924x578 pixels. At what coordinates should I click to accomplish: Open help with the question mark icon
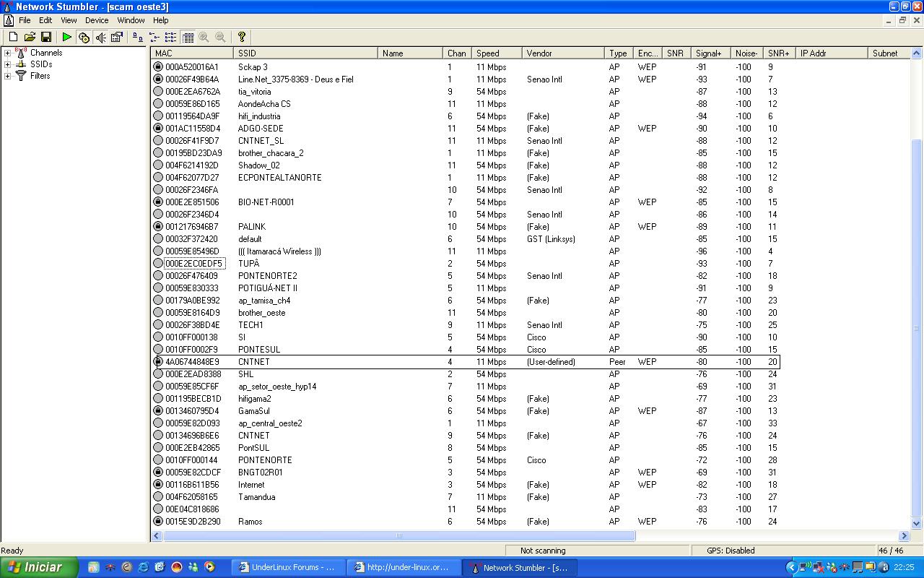(242, 37)
